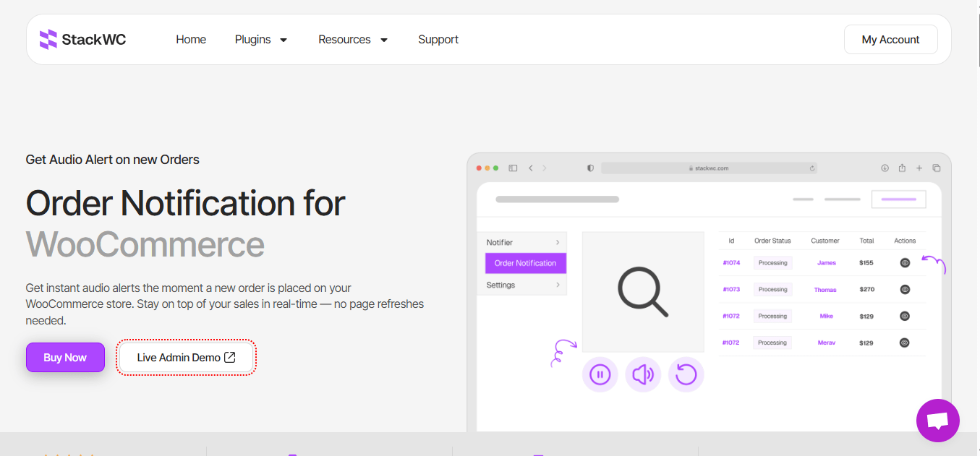Screen dimensions: 980x456
Task: Go to the Home menu item
Action: click(x=191, y=40)
